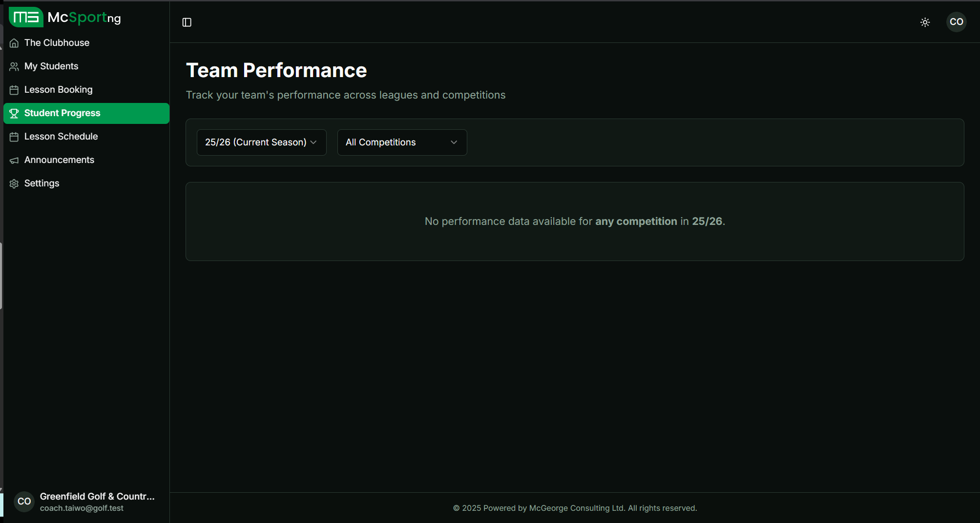Toggle the sidebar panel collapse button
The height and width of the screenshot is (523, 980).
tap(187, 22)
